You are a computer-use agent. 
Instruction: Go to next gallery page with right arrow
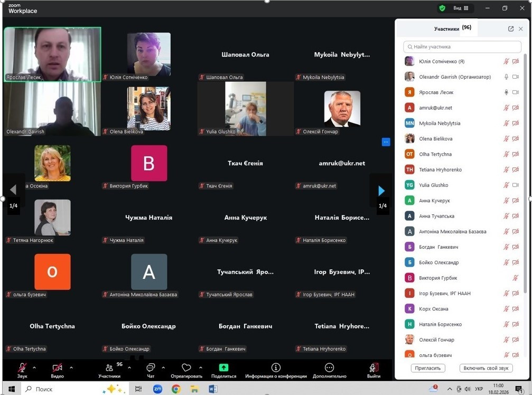tap(381, 190)
